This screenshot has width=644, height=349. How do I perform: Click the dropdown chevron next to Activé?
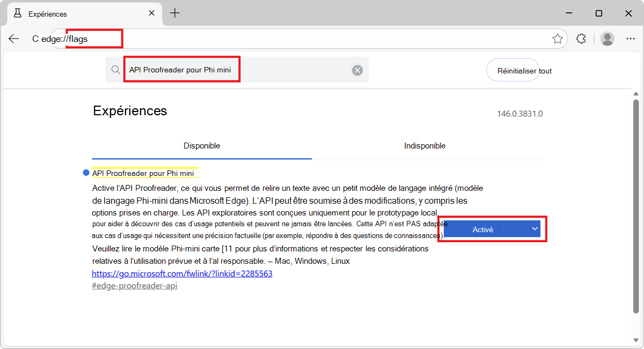(534, 229)
